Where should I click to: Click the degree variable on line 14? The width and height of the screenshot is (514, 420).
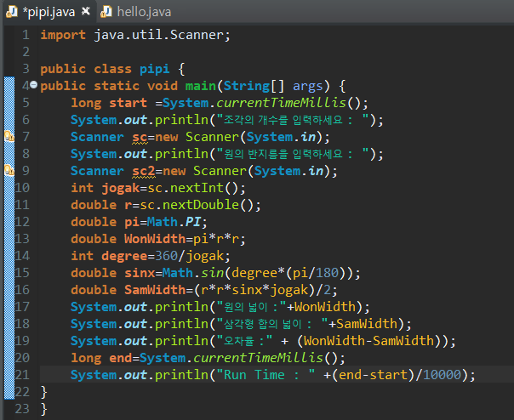point(124,257)
